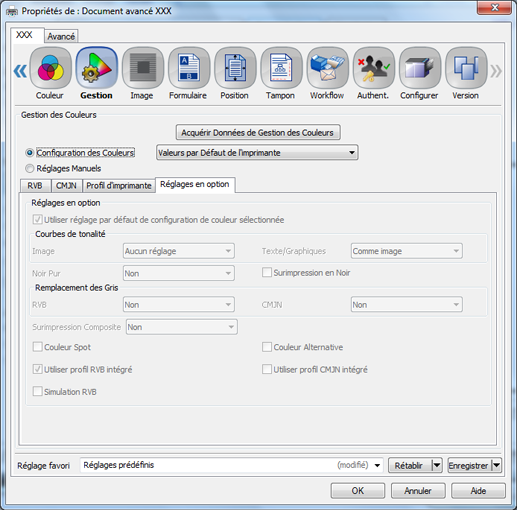Select Configuration des Couleurs radio button

30,153
